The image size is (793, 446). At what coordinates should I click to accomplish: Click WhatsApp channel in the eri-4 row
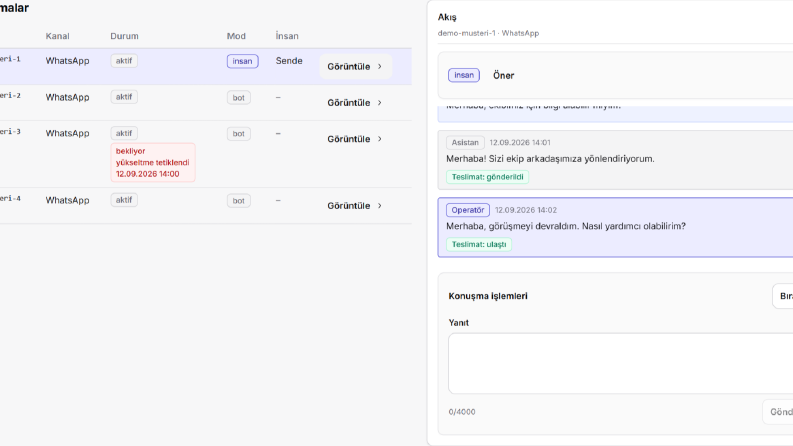point(67,200)
